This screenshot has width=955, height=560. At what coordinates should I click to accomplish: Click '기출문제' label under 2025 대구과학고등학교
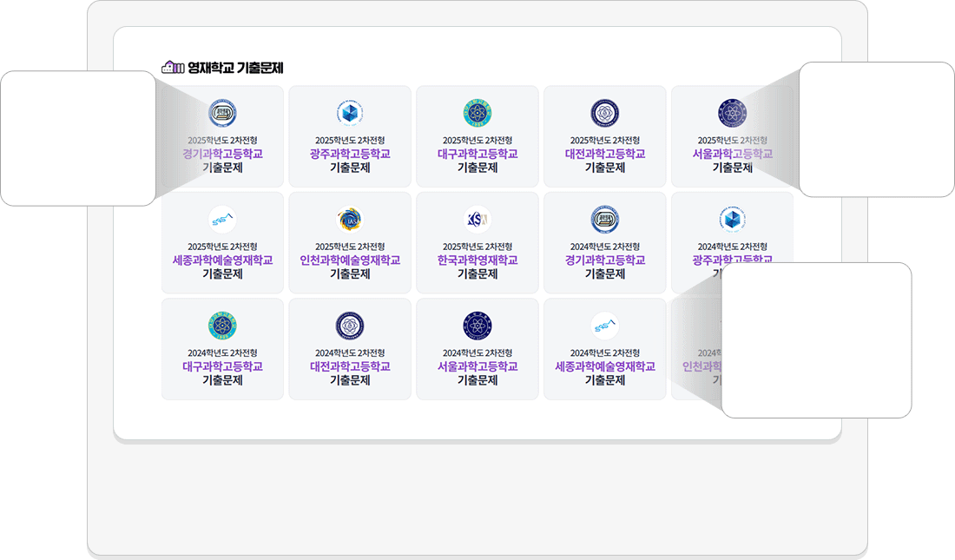pos(477,168)
